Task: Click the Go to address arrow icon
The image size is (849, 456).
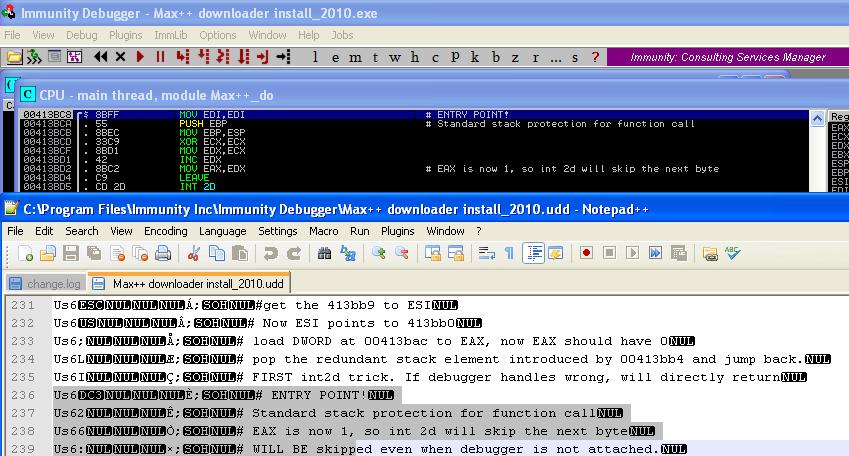Action: tap(283, 56)
